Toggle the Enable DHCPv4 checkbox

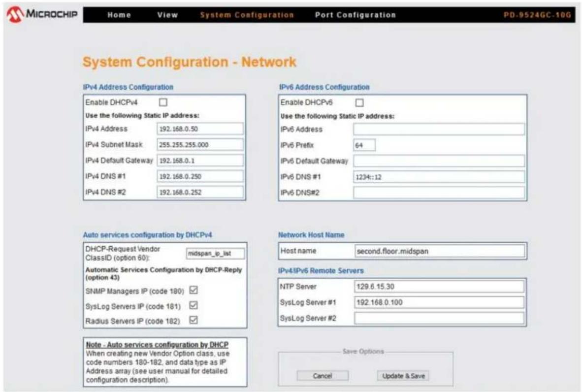coord(163,102)
